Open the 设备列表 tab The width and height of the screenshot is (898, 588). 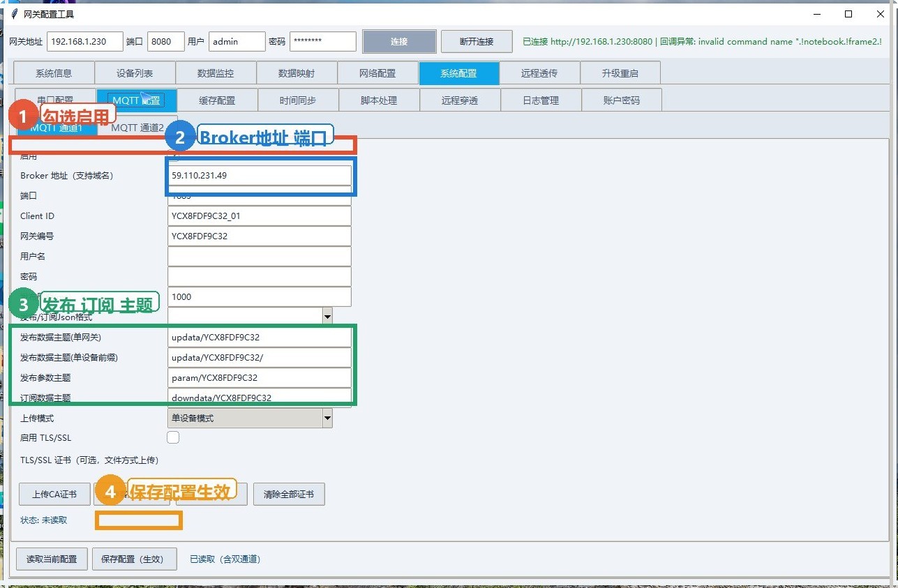(135, 73)
